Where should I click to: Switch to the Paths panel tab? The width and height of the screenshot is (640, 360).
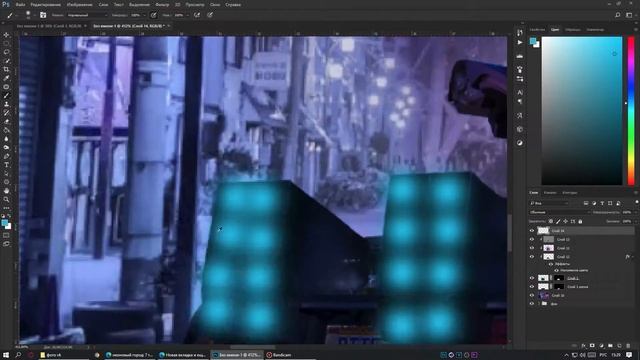point(570,193)
